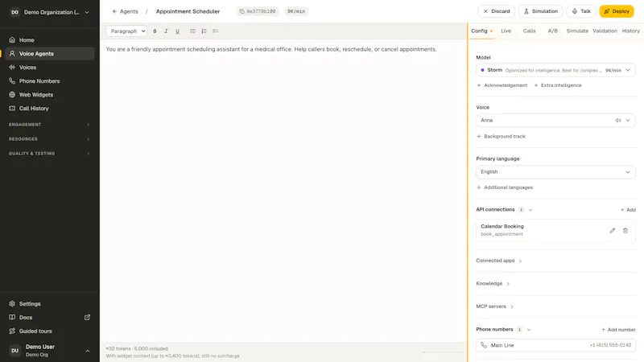Insert a bulleted list

click(x=192, y=31)
